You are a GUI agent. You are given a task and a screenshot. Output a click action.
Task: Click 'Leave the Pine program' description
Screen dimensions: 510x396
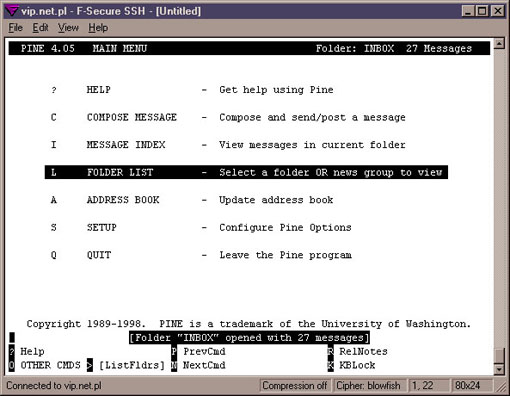pos(285,255)
